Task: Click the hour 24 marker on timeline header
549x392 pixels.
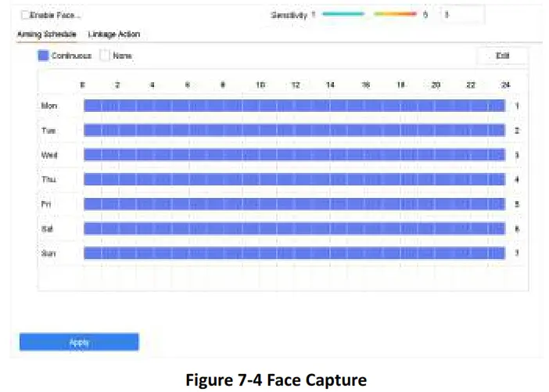Action: coord(506,84)
